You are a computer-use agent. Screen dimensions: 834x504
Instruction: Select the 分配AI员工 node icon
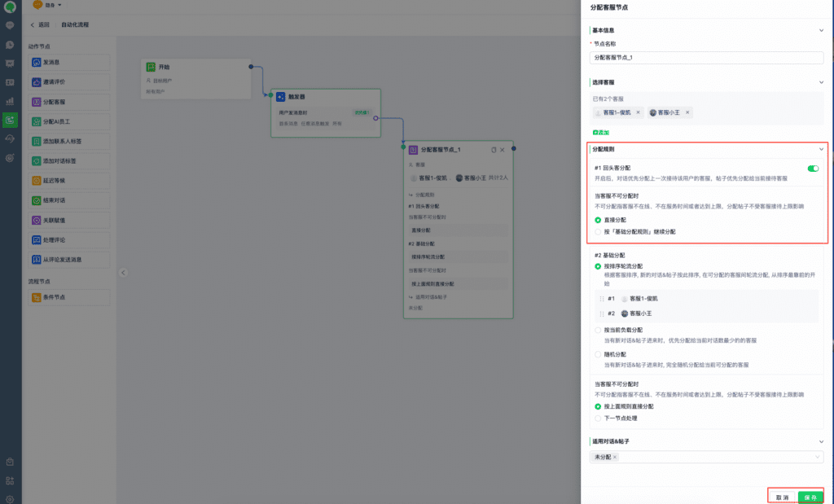tap(37, 122)
